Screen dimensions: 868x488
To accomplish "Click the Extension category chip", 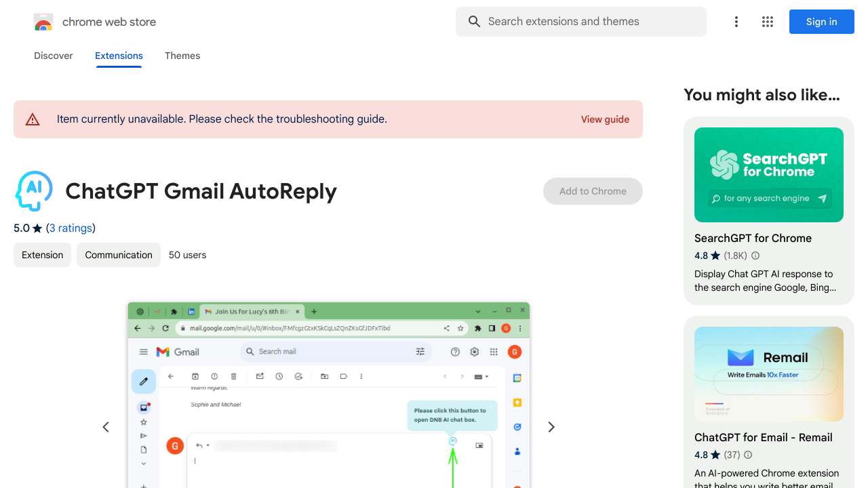I will 42,255.
